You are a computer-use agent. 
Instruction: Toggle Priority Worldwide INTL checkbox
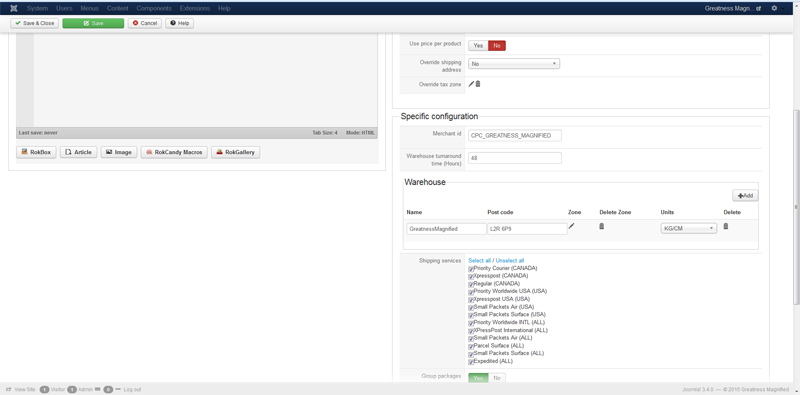471,323
